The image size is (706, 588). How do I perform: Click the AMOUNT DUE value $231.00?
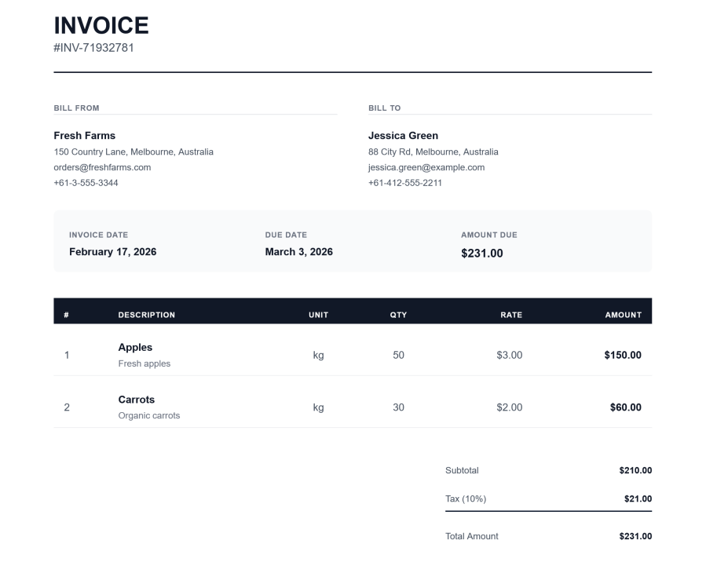pyautogui.click(x=483, y=253)
